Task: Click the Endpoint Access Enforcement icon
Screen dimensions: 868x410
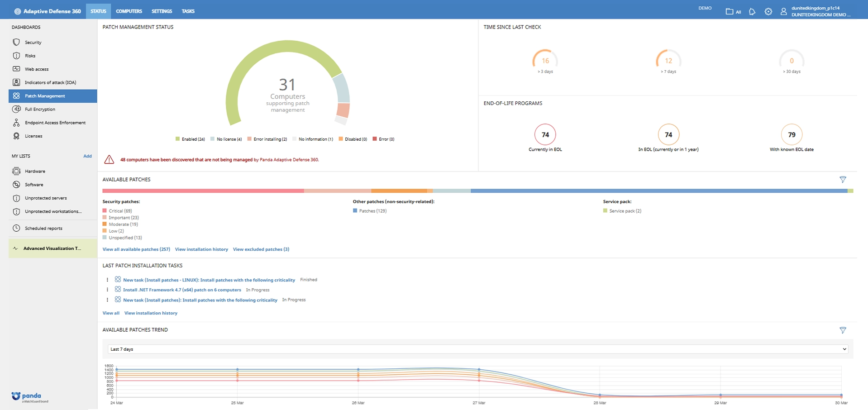Action: click(x=16, y=123)
